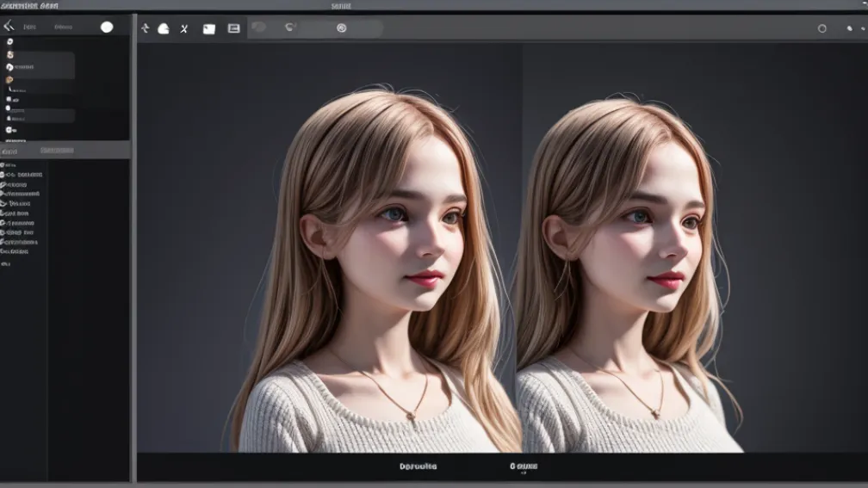The image size is (868, 488).
Task: Select the left portrait render in viewport
Action: click(x=376, y=269)
